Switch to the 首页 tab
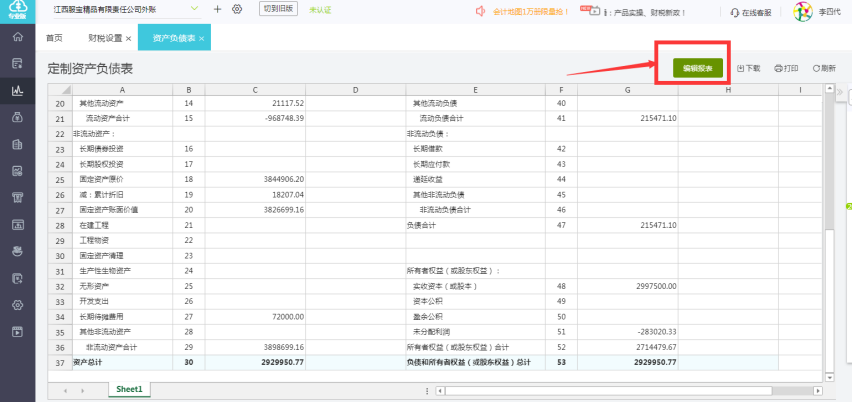Viewport: 853px width, 402px height. [x=54, y=38]
